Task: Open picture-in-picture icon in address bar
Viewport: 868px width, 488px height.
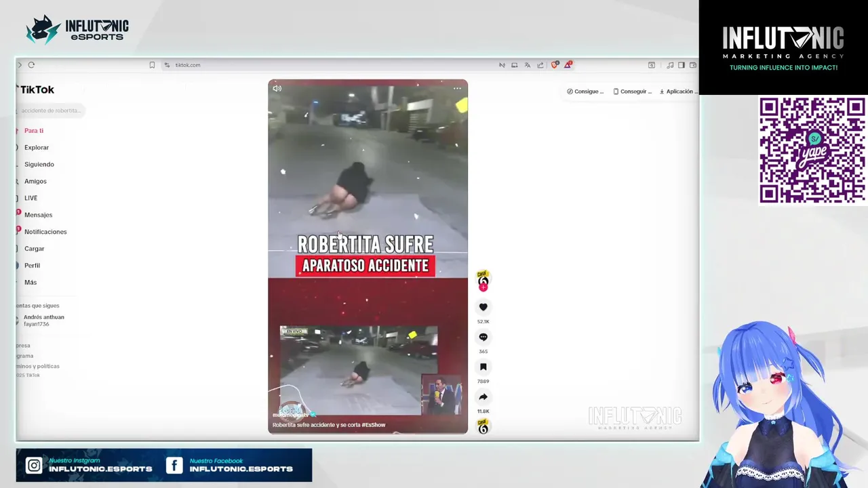Action: point(514,65)
